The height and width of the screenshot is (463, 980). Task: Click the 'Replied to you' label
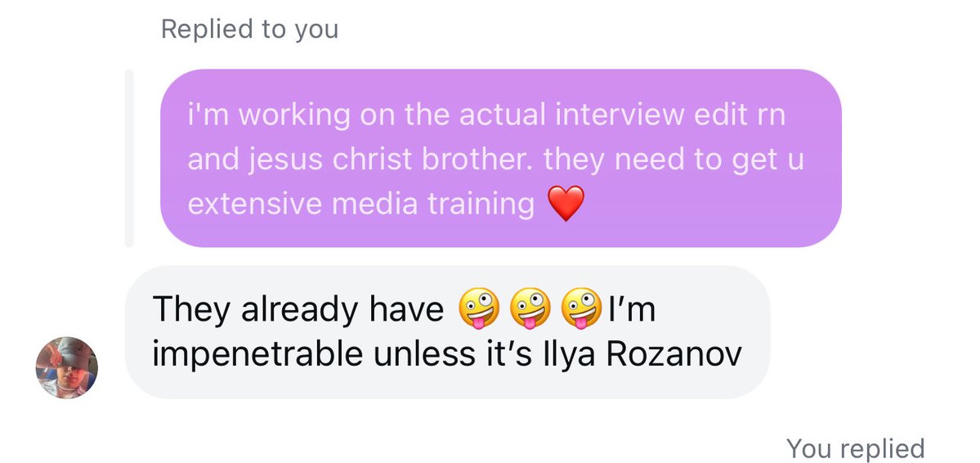[x=249, y=29]
